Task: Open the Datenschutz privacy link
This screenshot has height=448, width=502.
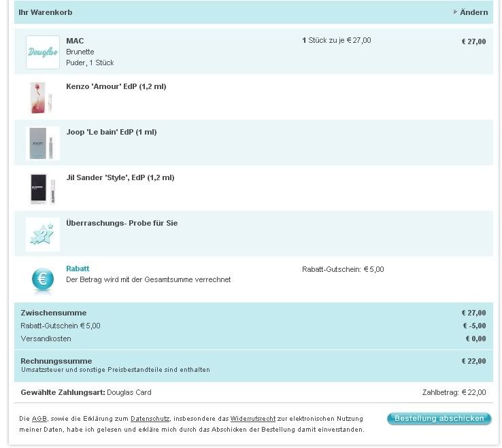Action: pyautogui.click(x=150, y=419)
